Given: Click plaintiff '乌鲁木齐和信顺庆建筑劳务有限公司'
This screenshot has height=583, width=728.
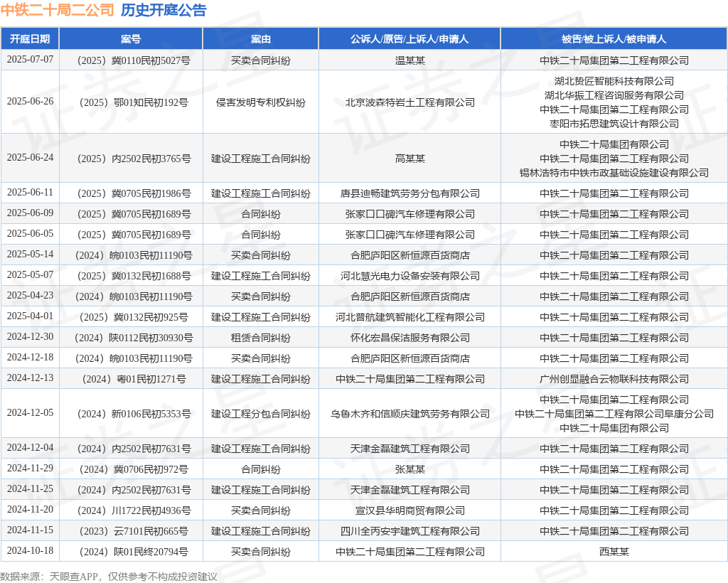Looking at the screenshot, I should pos(409,414).
